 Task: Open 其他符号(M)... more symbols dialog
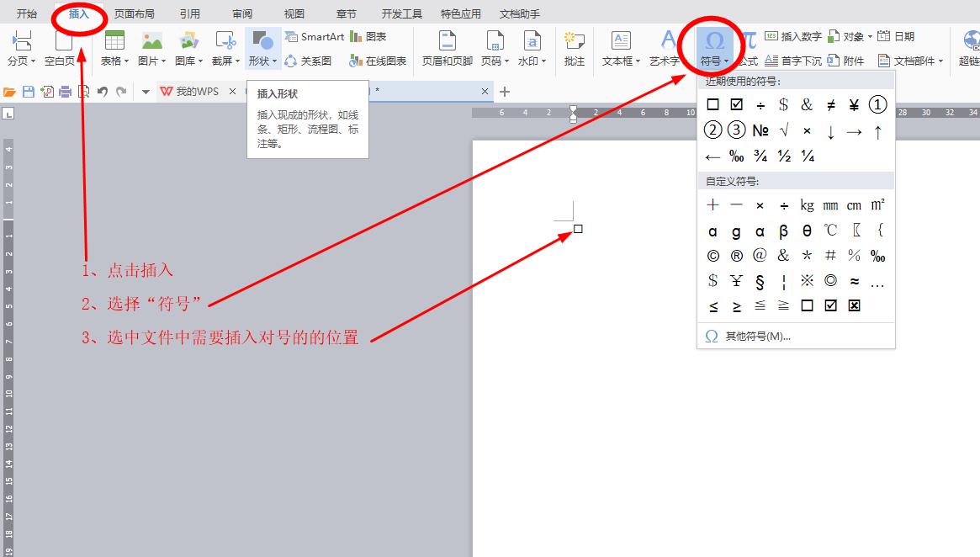(749, 337)
